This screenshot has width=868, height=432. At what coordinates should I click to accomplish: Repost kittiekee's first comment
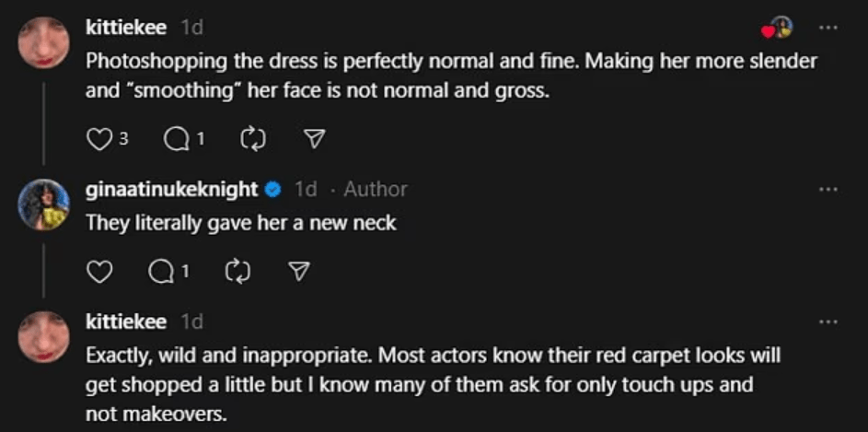(251, 139)
